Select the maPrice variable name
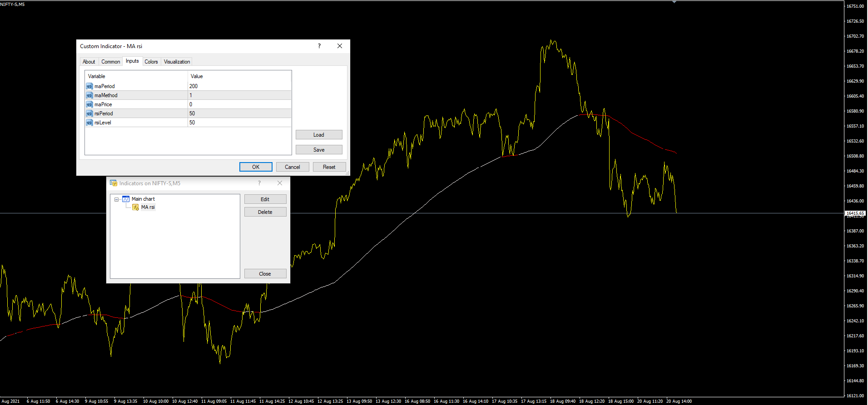This screenshot has width=868, height=405. tap(103, 104)
